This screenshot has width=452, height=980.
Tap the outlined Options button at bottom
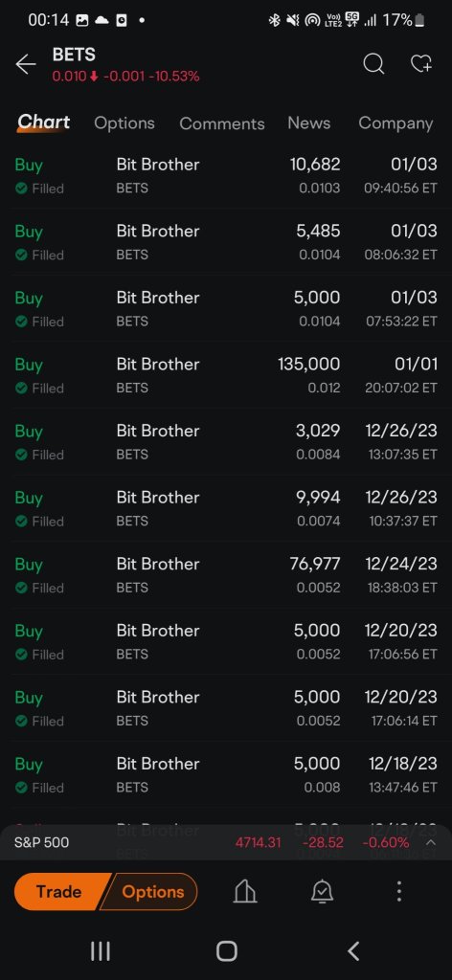[x=150, y=891]
